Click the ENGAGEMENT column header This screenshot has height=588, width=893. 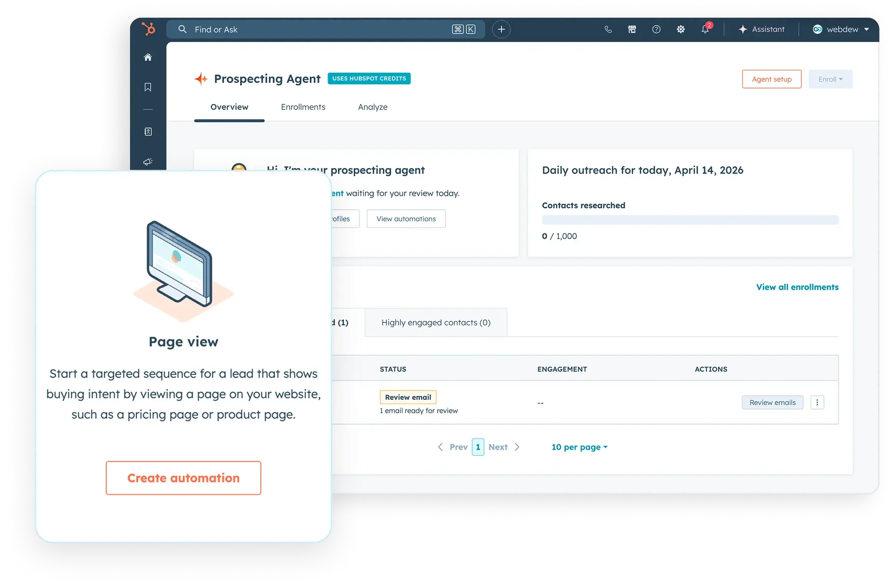tap(562, 369)
